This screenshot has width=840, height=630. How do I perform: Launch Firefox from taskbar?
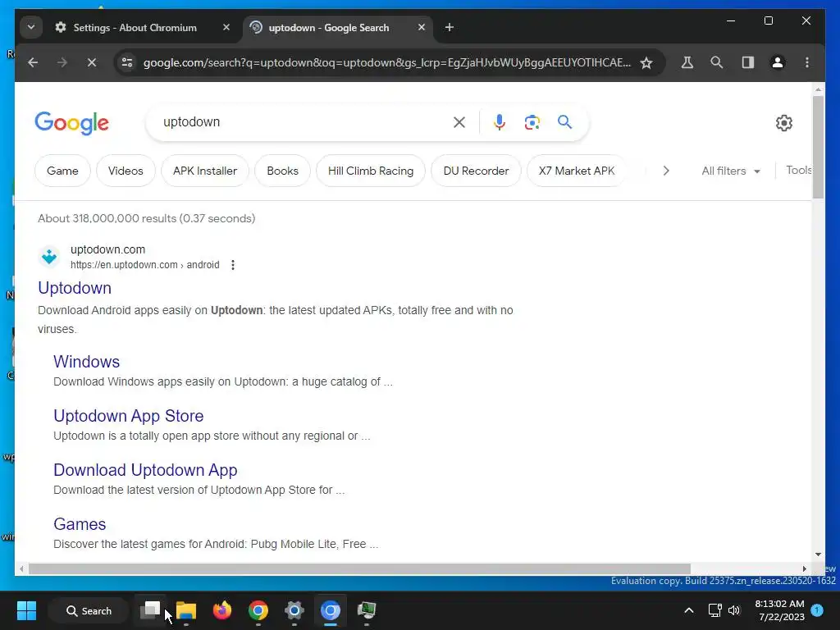[221, 610]
